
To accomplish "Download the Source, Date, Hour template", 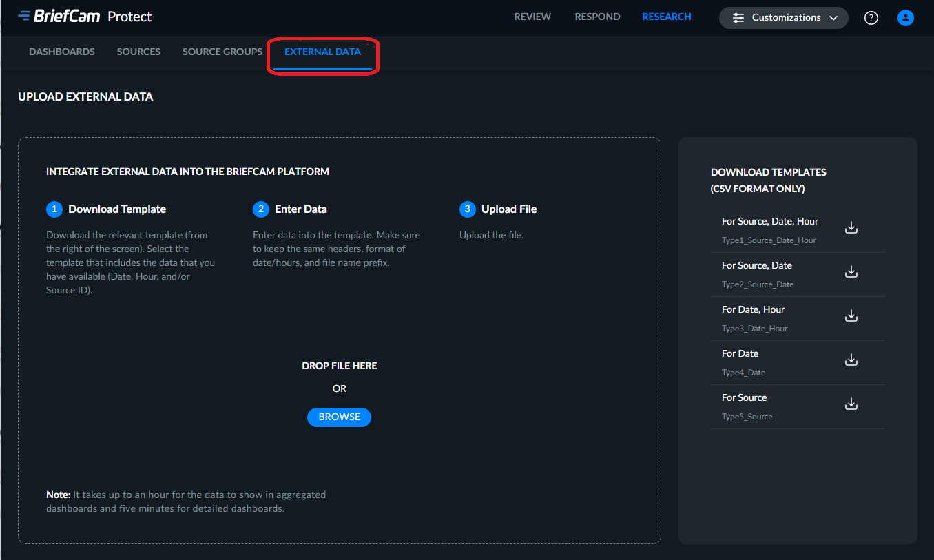I will tap(851, 228).
